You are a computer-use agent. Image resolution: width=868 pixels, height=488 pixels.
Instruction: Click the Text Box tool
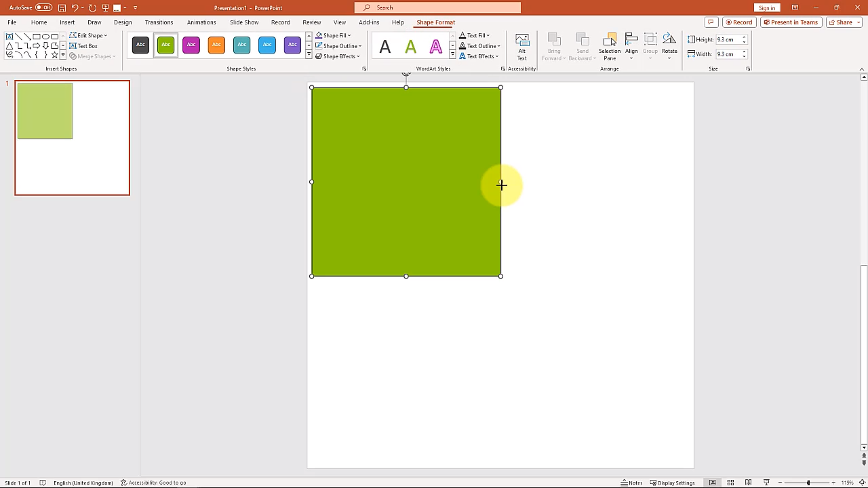coord(84,46)
